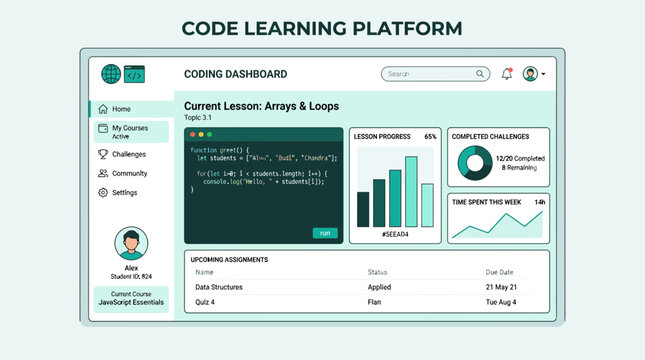645x360 pixels.
Task: Click the Community people icon
Action: pos(103,173)
